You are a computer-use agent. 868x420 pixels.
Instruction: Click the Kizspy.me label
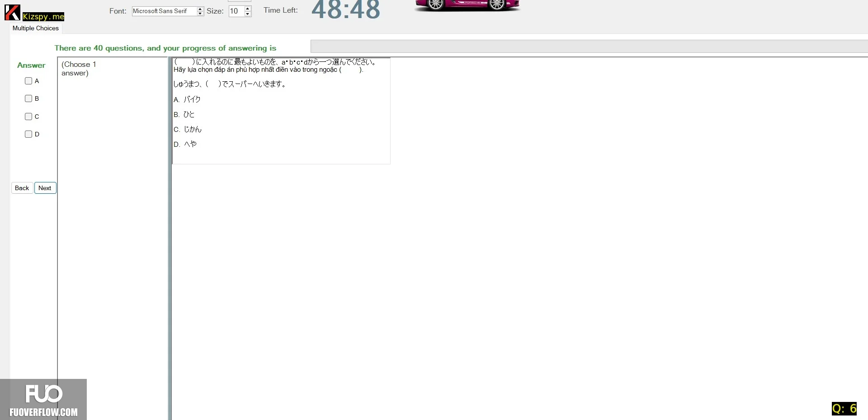click(x=43, y=17)
